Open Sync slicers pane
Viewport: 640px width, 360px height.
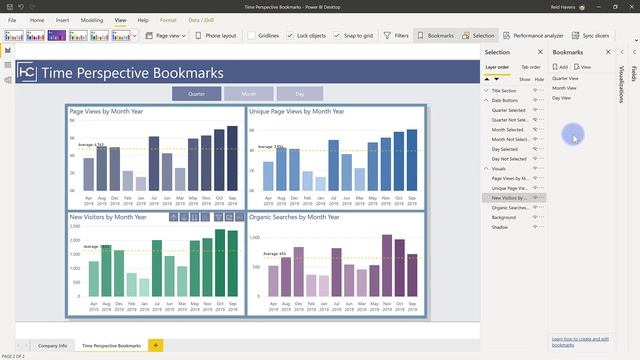click(590, 36)
